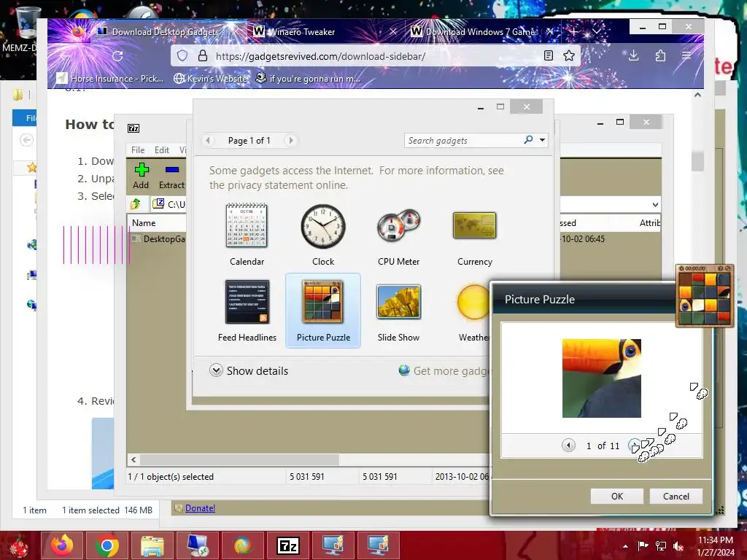Viewport: 747px width, 560px height.
Task: Go to previous gadget gallery page
Action: pyautogui.click(x=208, y=140)
